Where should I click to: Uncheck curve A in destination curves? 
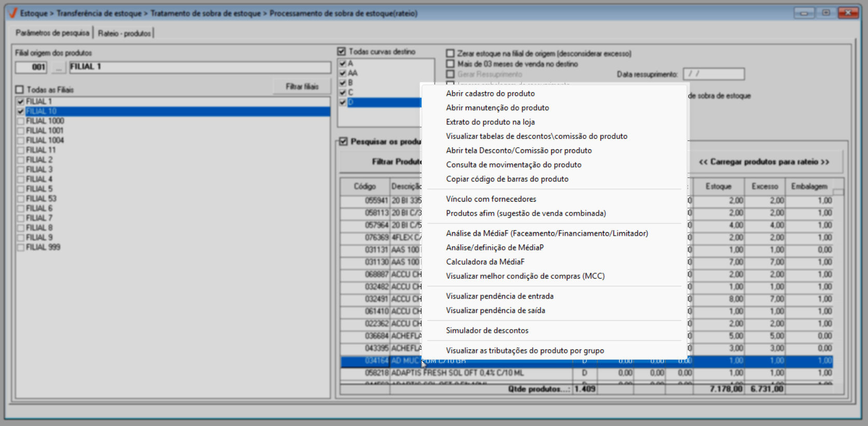[343, 63]
